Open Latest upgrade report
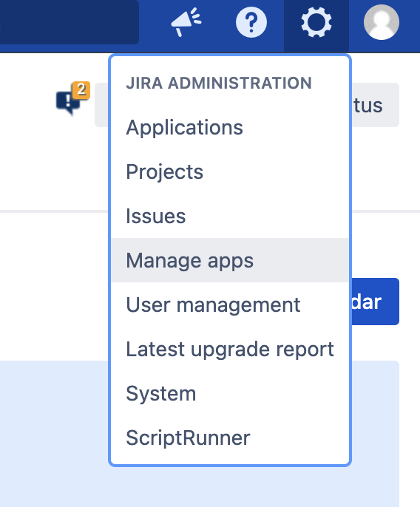The height and width of the screenshot is (507, 420). (x=230, y=349)
